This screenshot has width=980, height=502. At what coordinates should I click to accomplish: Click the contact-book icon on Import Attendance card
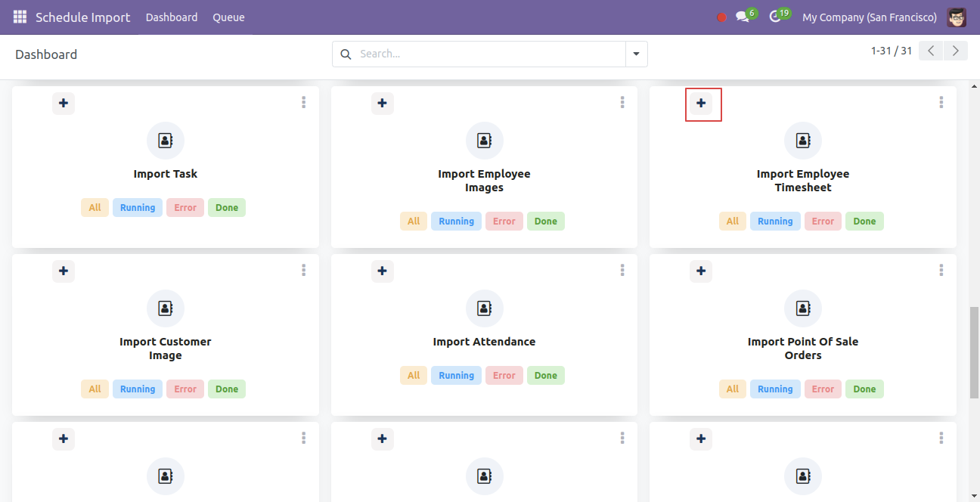[485, 308]
